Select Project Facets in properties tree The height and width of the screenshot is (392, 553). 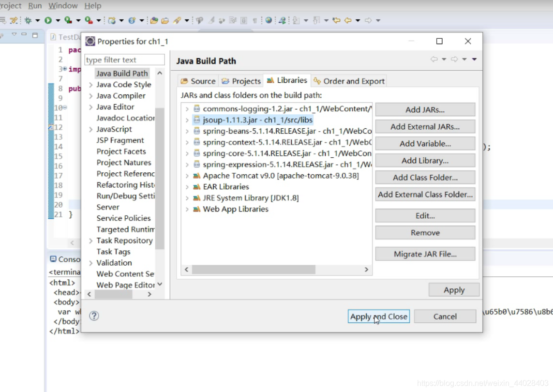tap(121, 151)
